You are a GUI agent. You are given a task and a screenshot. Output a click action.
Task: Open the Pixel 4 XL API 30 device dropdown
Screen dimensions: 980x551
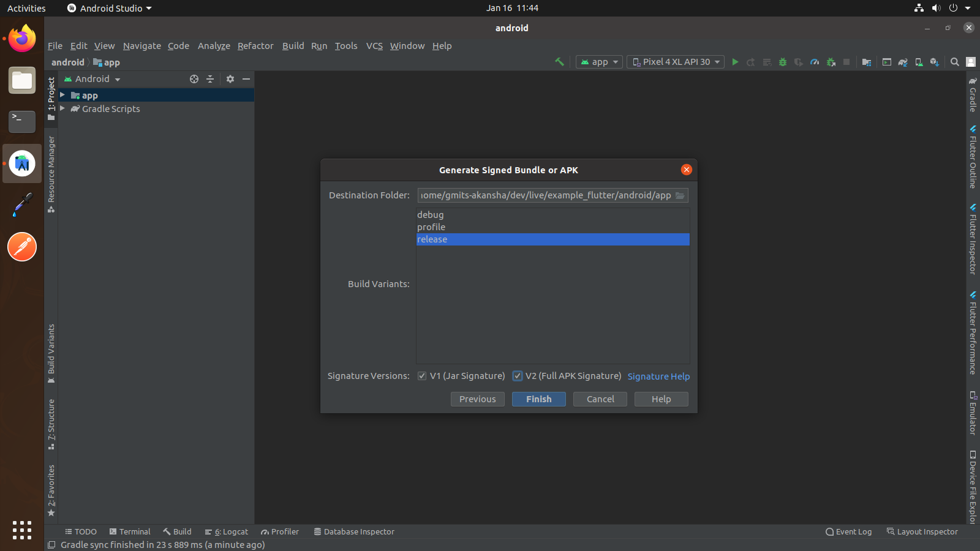(x=676, y=62)
